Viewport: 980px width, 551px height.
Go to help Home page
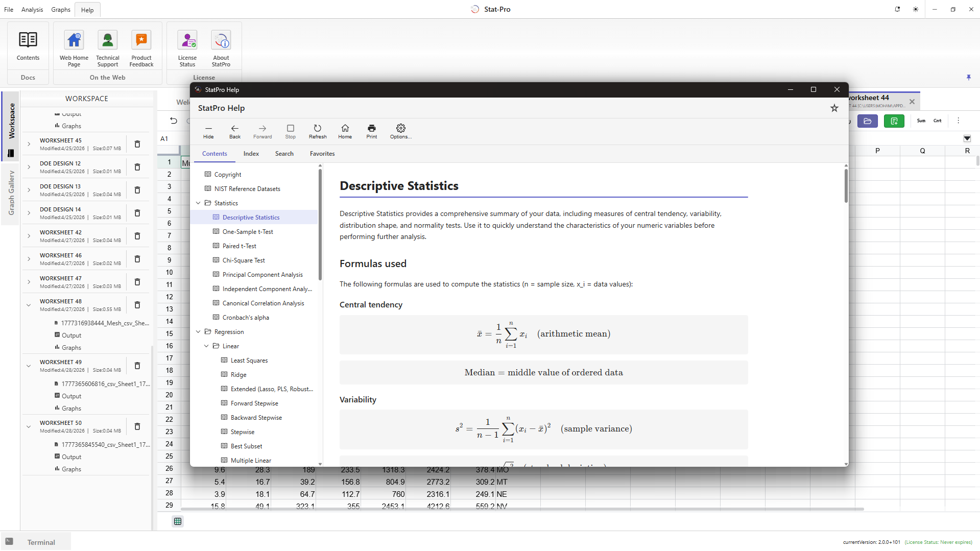click(345, 131)
